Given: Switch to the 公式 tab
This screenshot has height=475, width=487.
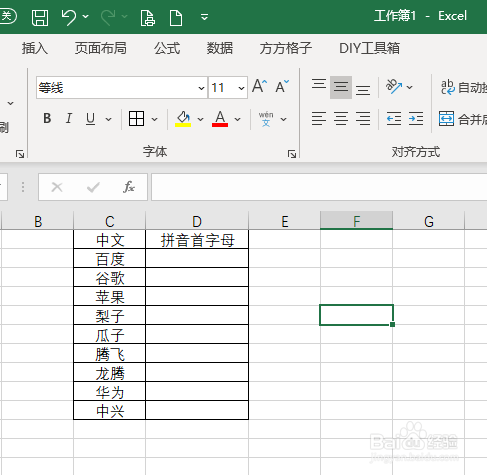Looking at the screenshot, I should click(x=167, y=48).
